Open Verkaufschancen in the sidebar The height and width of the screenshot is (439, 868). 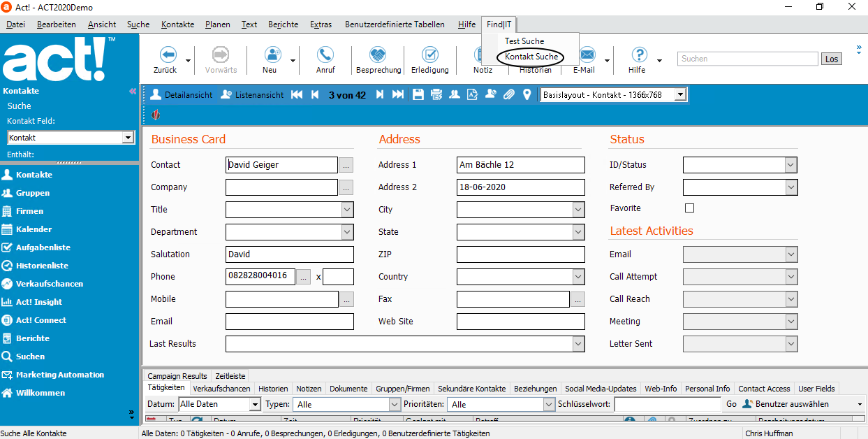click(50, 284)
